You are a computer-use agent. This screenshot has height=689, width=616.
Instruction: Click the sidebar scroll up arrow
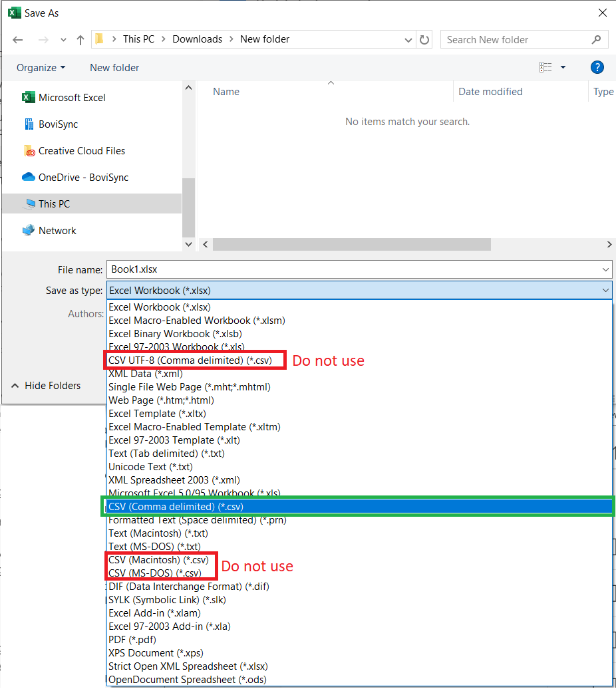pyautogui.click(x=188, y=88)
